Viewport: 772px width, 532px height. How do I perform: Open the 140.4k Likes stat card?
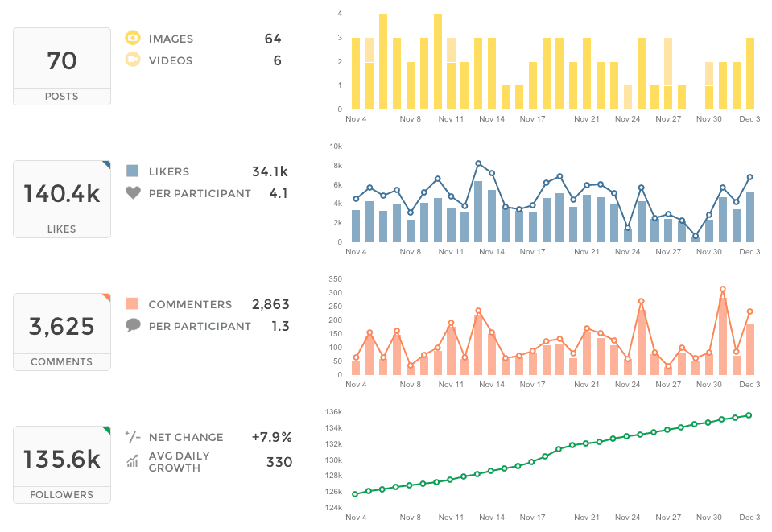(62, 200)
